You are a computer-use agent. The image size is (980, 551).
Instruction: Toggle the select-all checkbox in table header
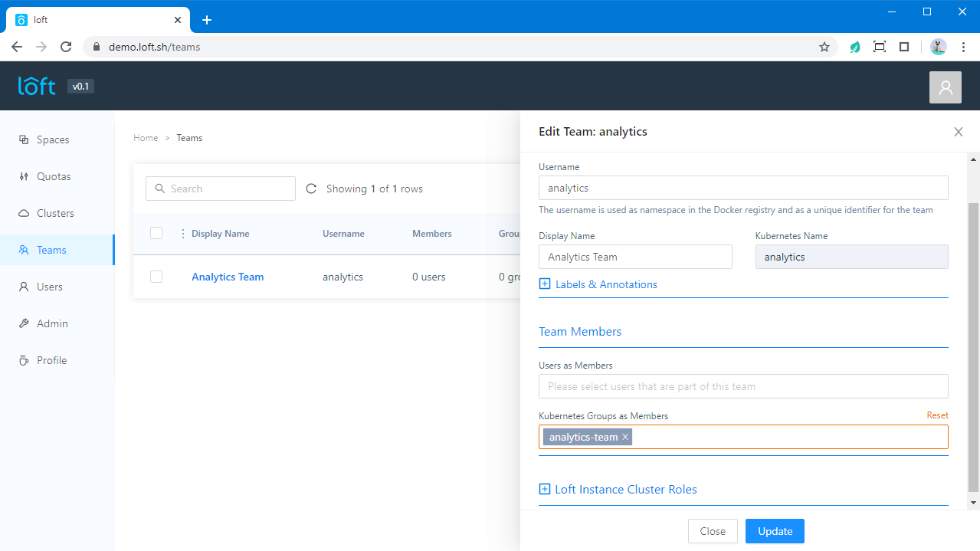[156, 233]
